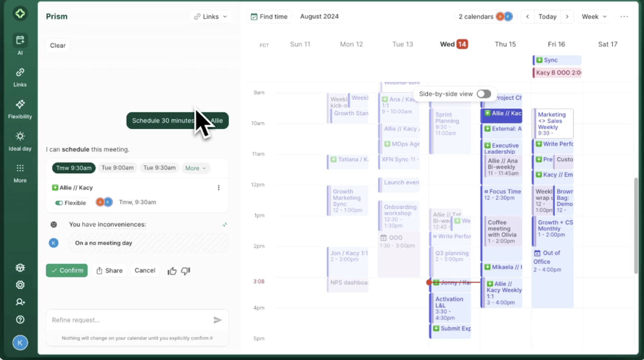
Task: Go to the previous week arrow
Action: pyautogui.click(x=528, y=17)
